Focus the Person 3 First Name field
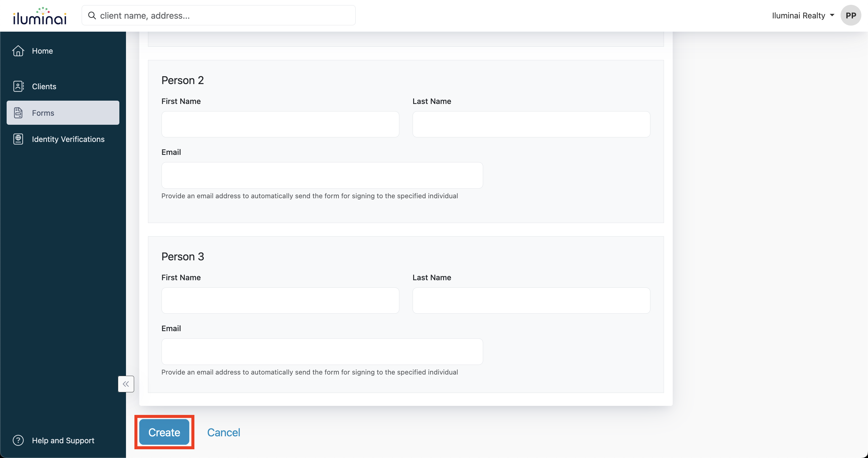Screen dimensions: 868x458 (x=280, y=300)
